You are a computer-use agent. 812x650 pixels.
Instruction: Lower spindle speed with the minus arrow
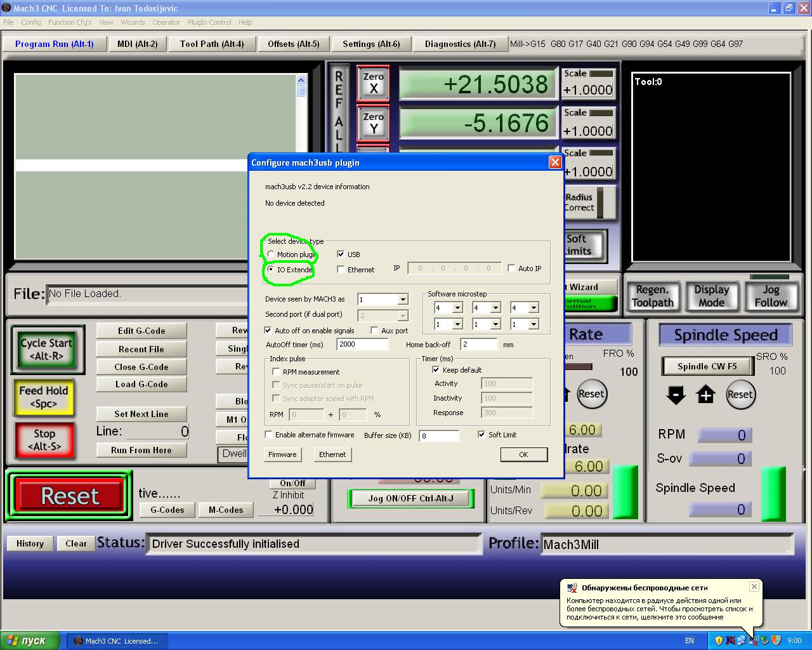pos(676,394)
